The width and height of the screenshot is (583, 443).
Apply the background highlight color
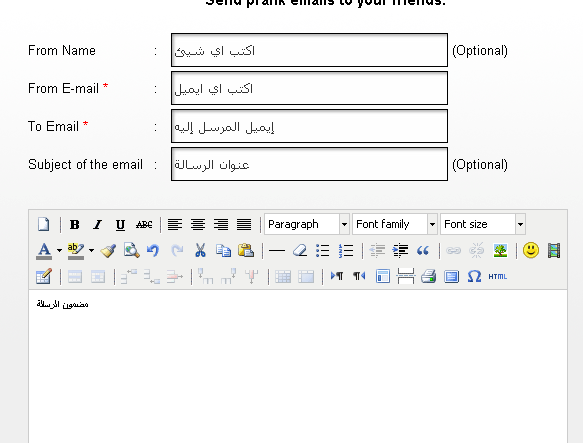(76, 250)
